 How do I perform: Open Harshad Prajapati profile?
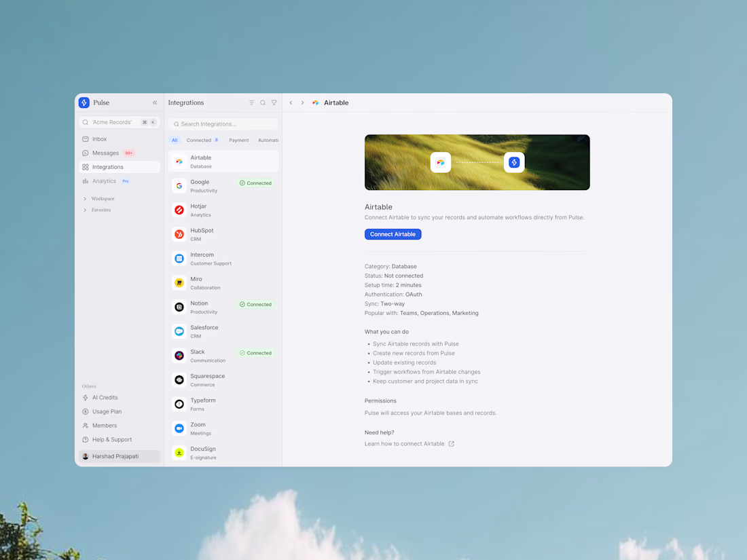click(119, 456)
